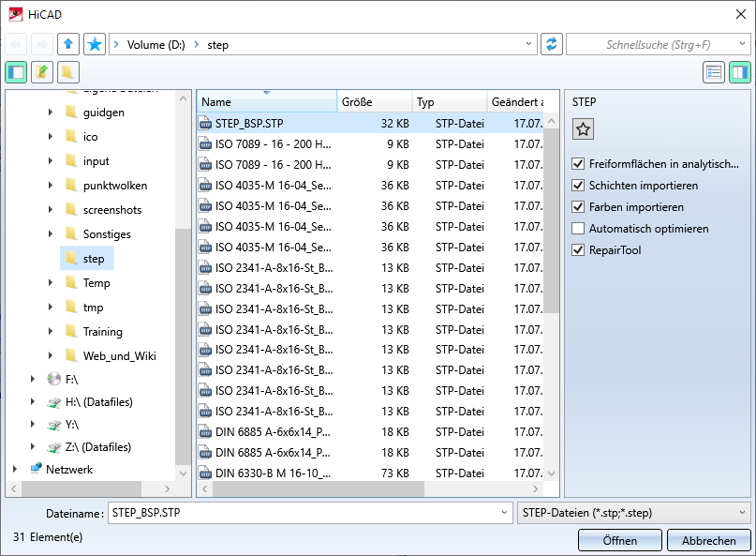The width and height of the screenshot is (756, 556).
Task: Open the favorites star in navigation bar
Action: [x=95, y=44]
